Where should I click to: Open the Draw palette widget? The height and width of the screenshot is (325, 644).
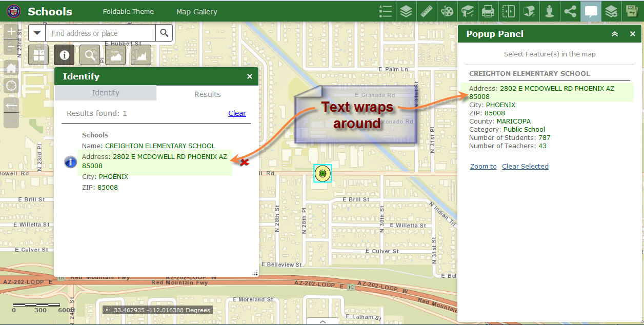[x=447, y=11]
